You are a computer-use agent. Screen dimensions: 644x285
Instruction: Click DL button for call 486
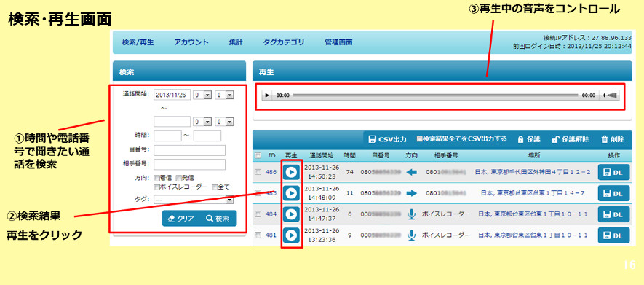click(x=613, y=172)
